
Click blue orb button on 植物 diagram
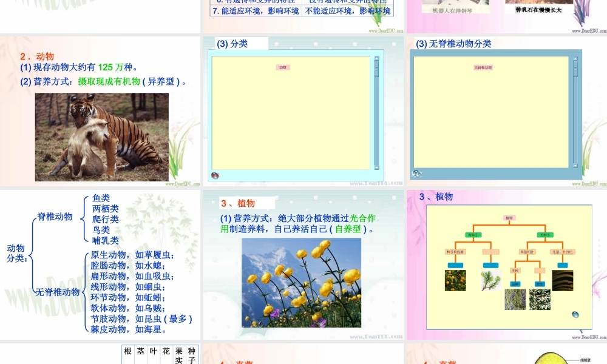[575, 314]
